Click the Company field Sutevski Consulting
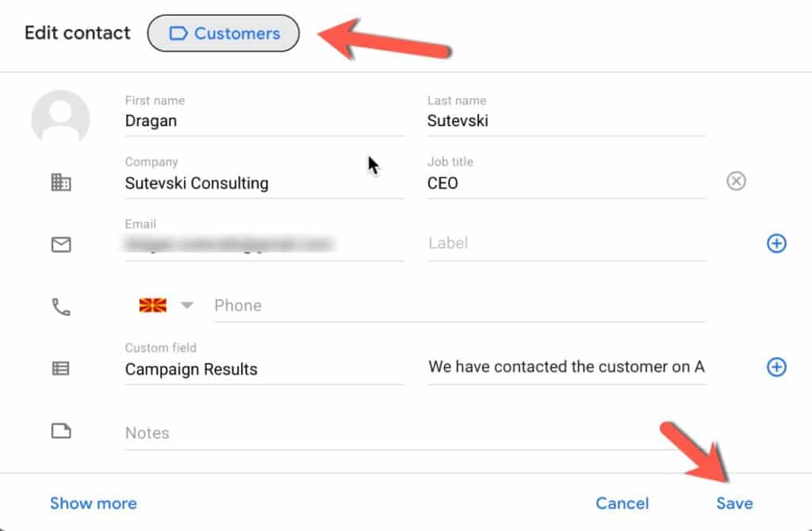Image resolution: width=812 pixels, height=531 pixels. 263,183
